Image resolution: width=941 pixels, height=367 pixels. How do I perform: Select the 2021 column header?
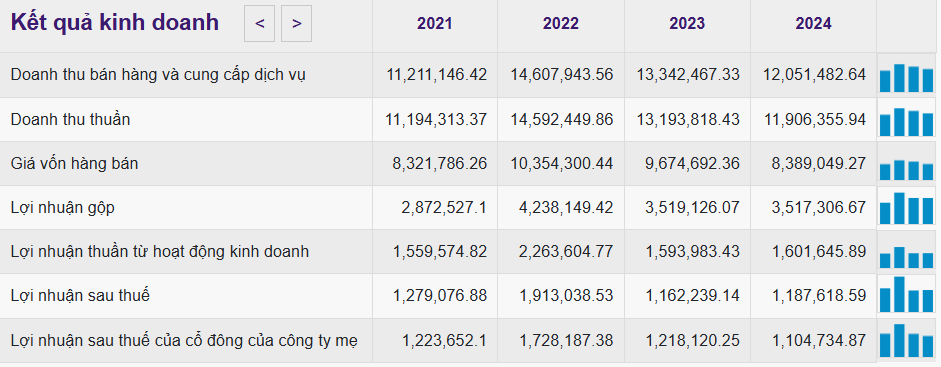[434, 23]
